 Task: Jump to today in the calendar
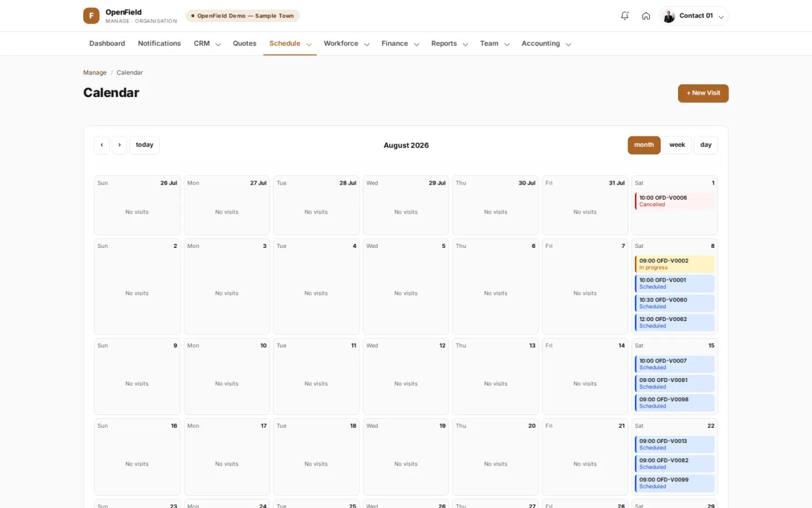point(144,145)
